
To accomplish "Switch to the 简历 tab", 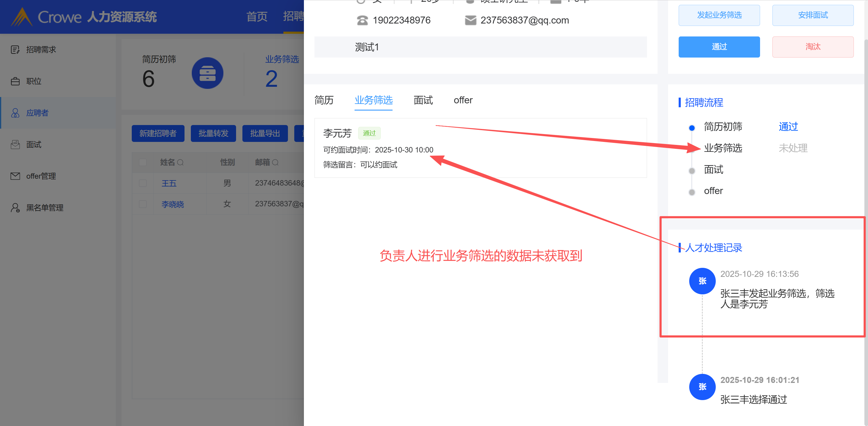I will [x=324, y=100].
